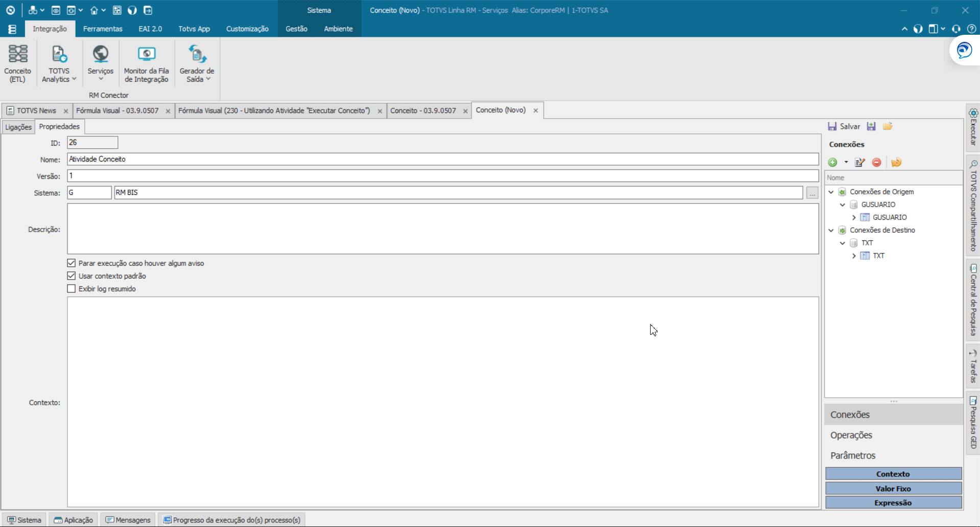Switch to the Ferramentas ribbon tab
980x527 pixels.
click(103, 29)
